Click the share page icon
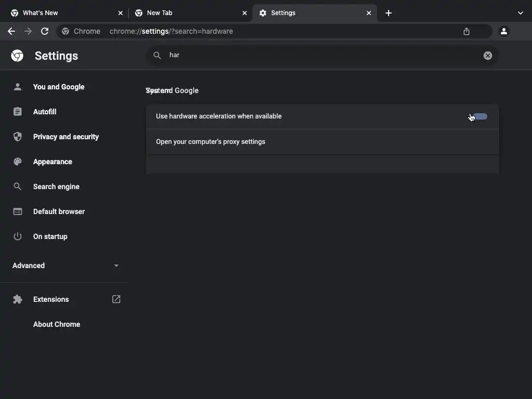532x399 pixels. 467,31
